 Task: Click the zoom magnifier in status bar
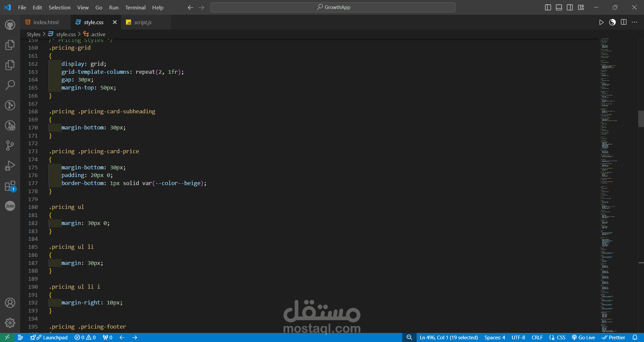tap(409, 337)
